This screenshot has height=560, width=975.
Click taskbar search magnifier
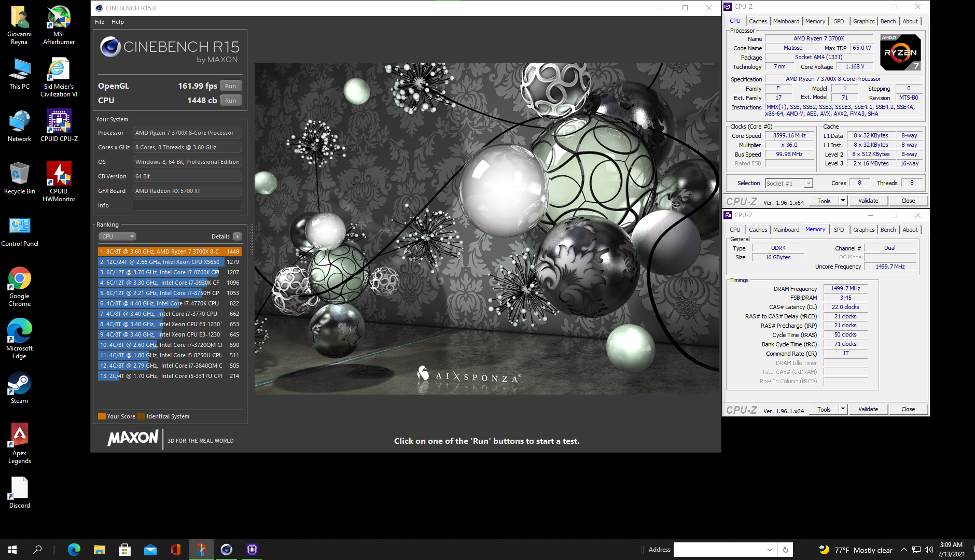point(37,550)
